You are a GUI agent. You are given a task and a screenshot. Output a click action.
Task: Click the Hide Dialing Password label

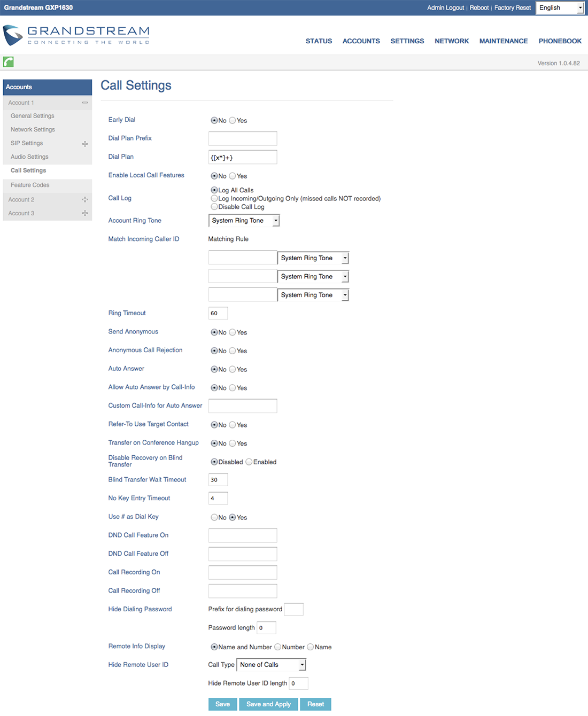tap(140, 609)
